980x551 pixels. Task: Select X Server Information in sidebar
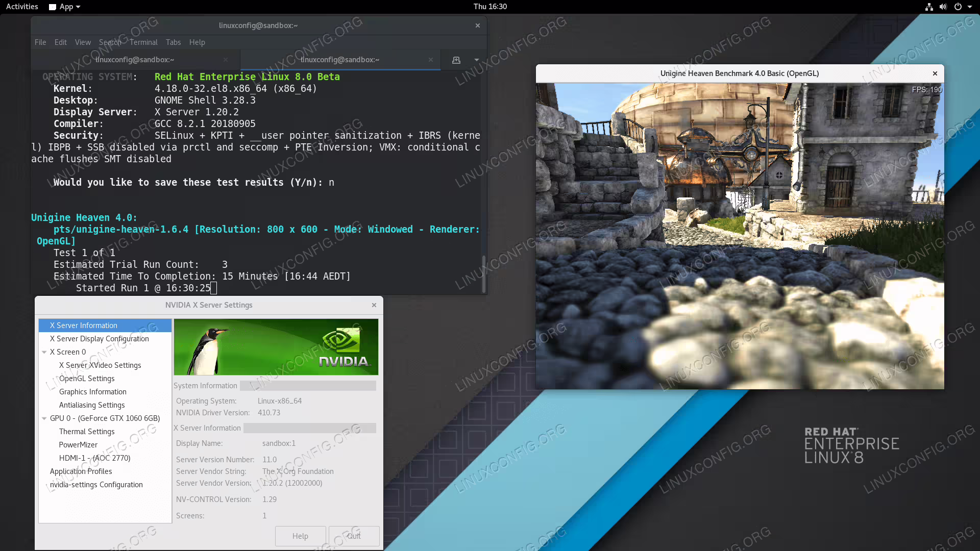[x=105, y=325]
